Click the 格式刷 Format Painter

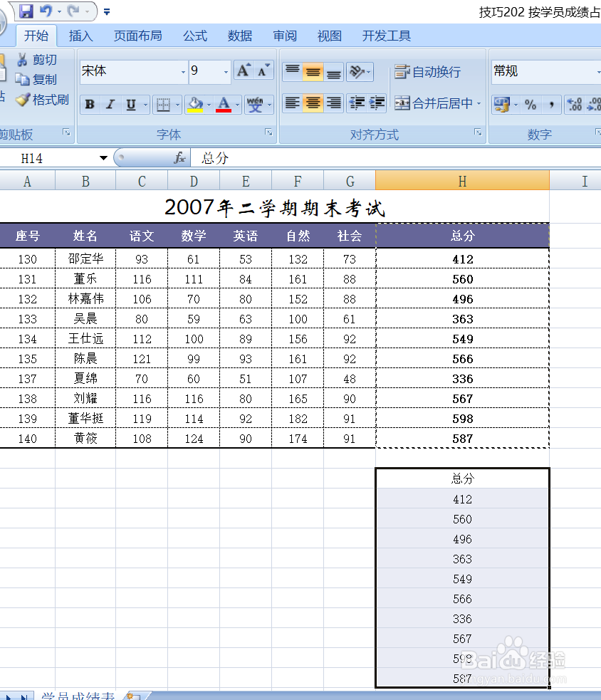click(41, 100)
